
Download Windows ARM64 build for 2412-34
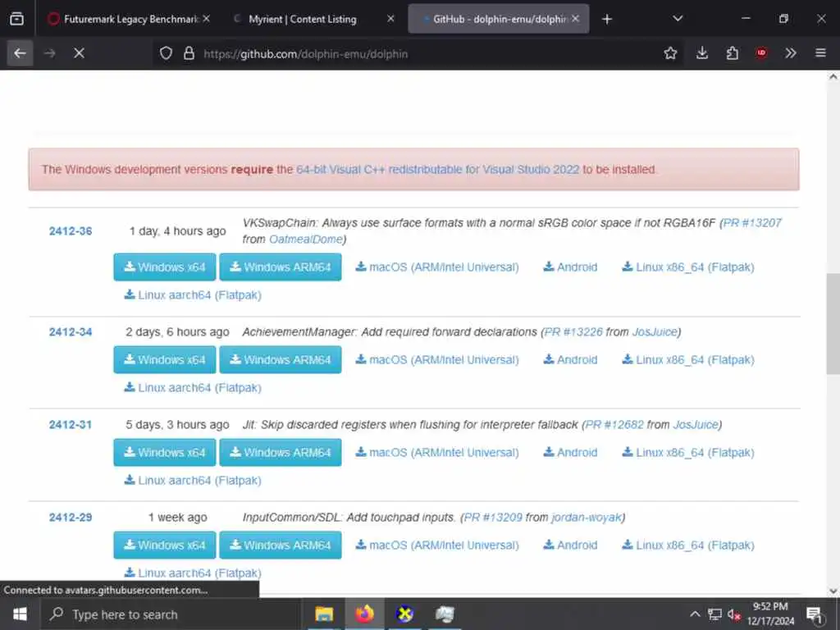point(281,359)
